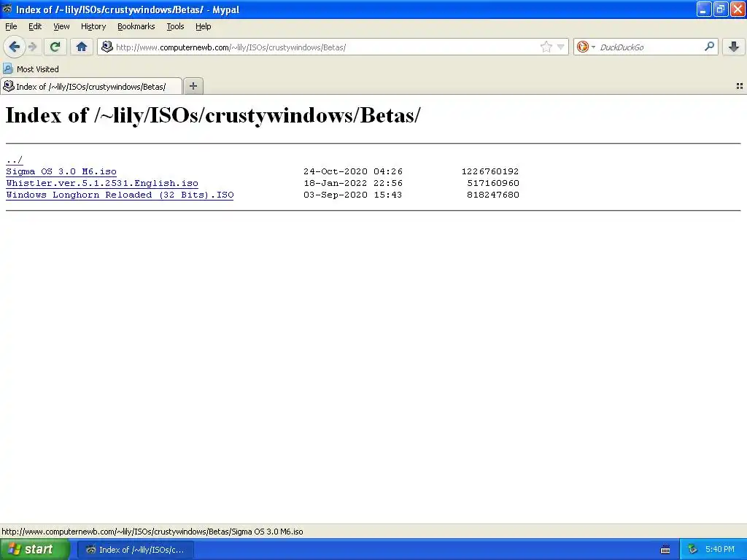Viewport: 747px width, 560px height.
Task: Open Whistler.ver.5.1.2531.English.iso link
Action: coord(102,183)
